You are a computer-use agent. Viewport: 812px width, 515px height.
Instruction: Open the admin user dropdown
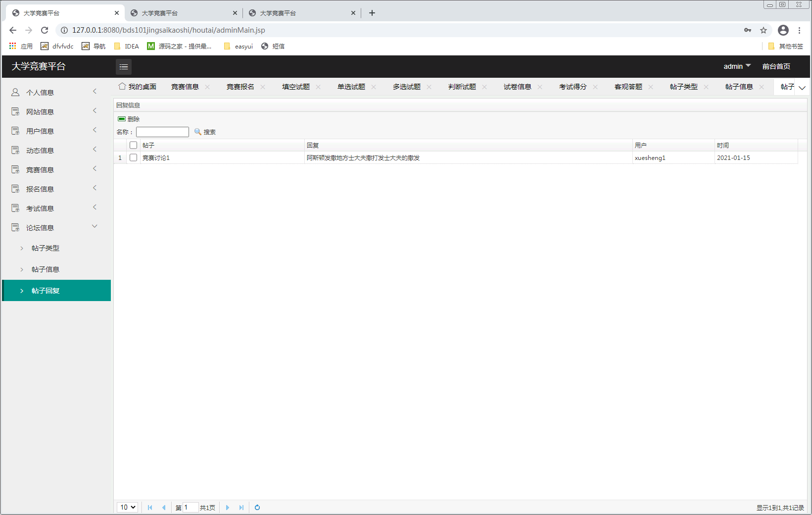[737, 66]
